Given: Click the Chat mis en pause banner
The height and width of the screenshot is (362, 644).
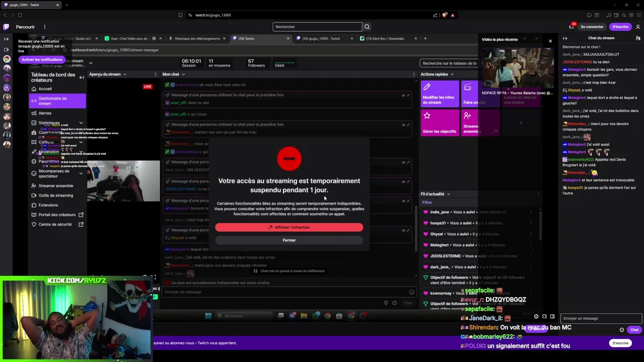Looking at the screenshot, I should [x=289, y=271].
